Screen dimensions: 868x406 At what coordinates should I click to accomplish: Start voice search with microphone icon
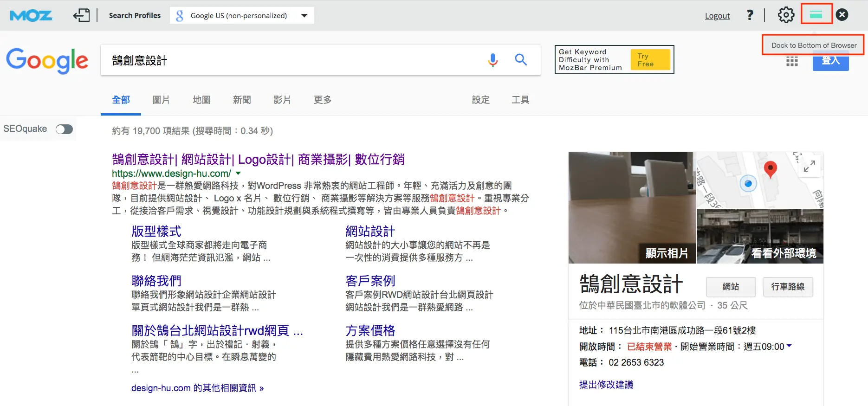pos(493,60)
